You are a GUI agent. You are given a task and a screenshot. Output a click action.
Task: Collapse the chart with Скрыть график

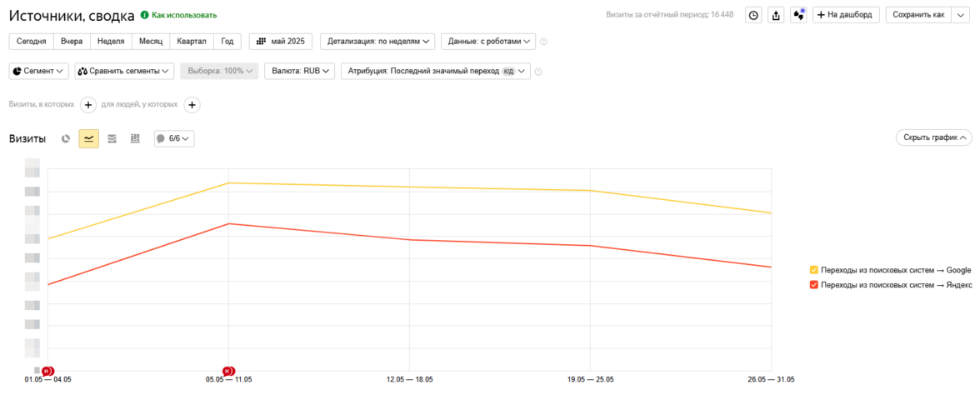pos(932,137)
